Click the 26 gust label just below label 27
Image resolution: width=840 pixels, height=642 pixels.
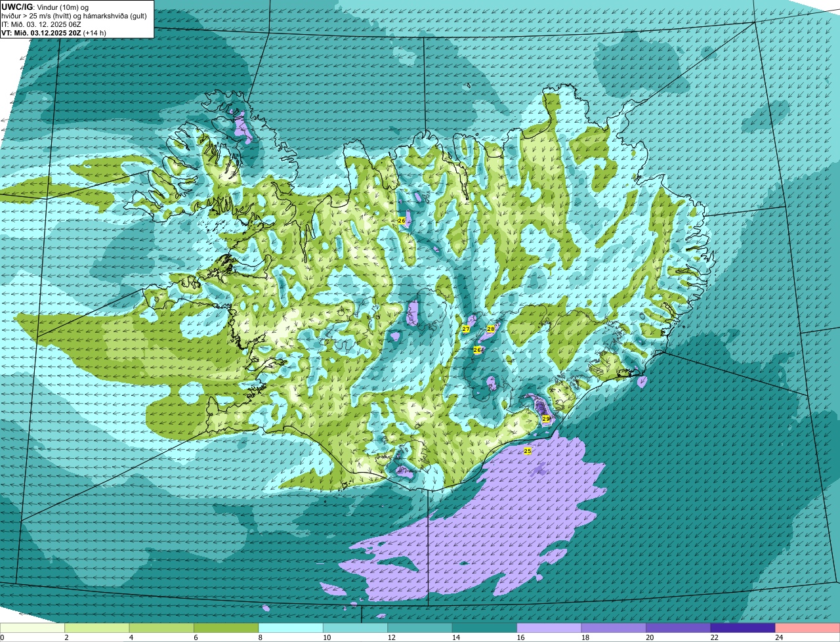pos(477,350)
